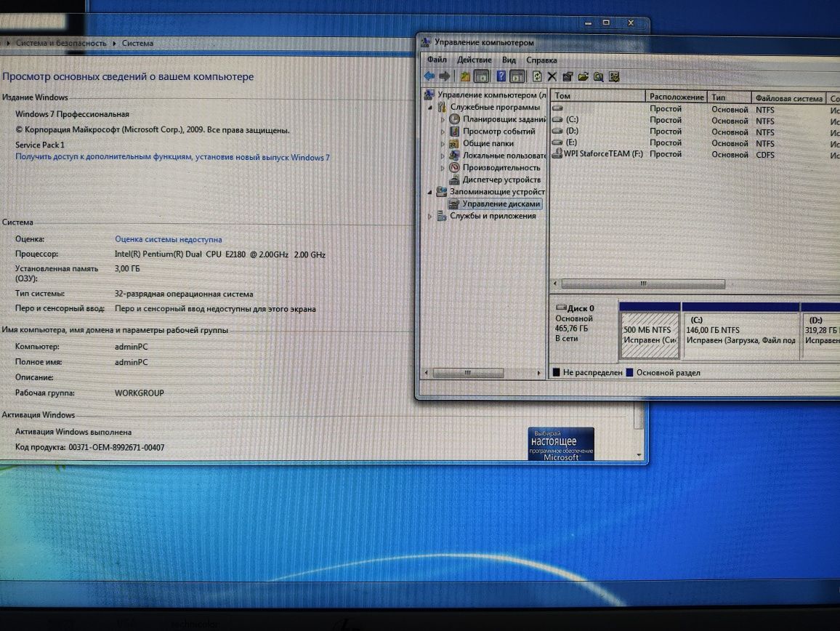
Task: Click the Services and Applications icon in tree
Action: [441, 216]
